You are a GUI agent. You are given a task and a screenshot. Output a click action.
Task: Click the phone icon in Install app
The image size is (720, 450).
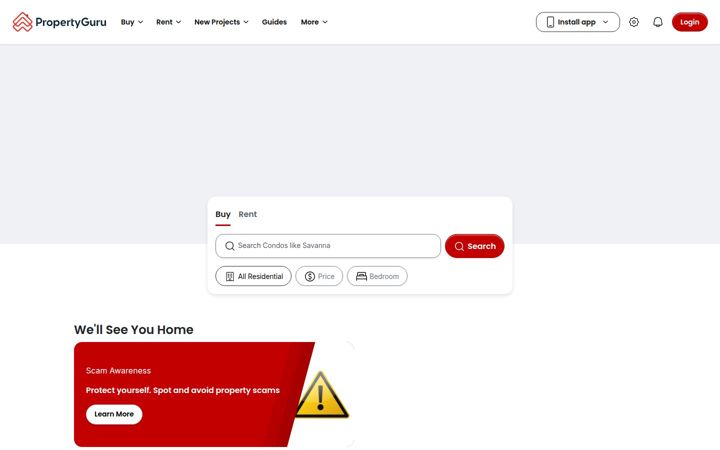pyautogui.click(x=550, y=22)
